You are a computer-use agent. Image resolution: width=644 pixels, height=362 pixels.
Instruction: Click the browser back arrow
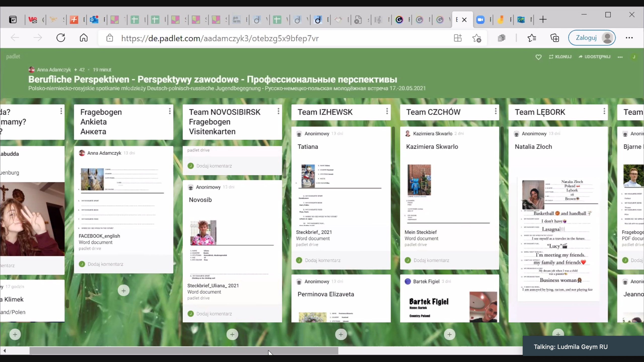pos(15,38)
